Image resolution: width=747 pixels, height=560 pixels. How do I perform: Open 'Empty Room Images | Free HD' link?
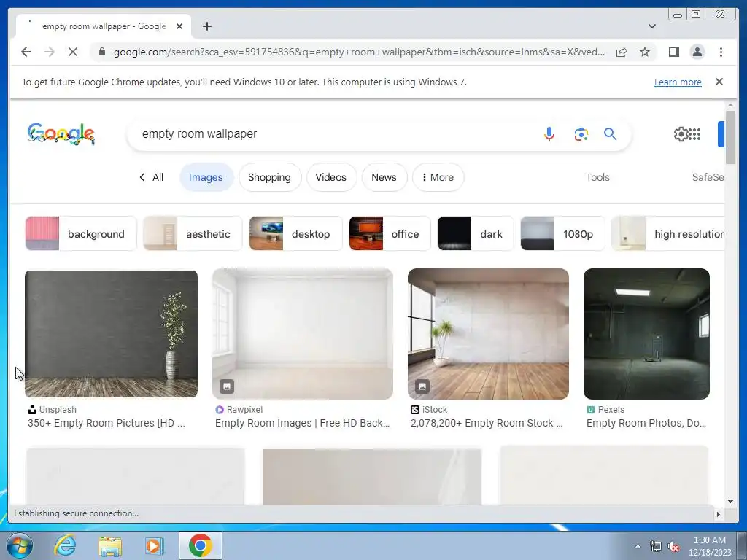[303, 423]
